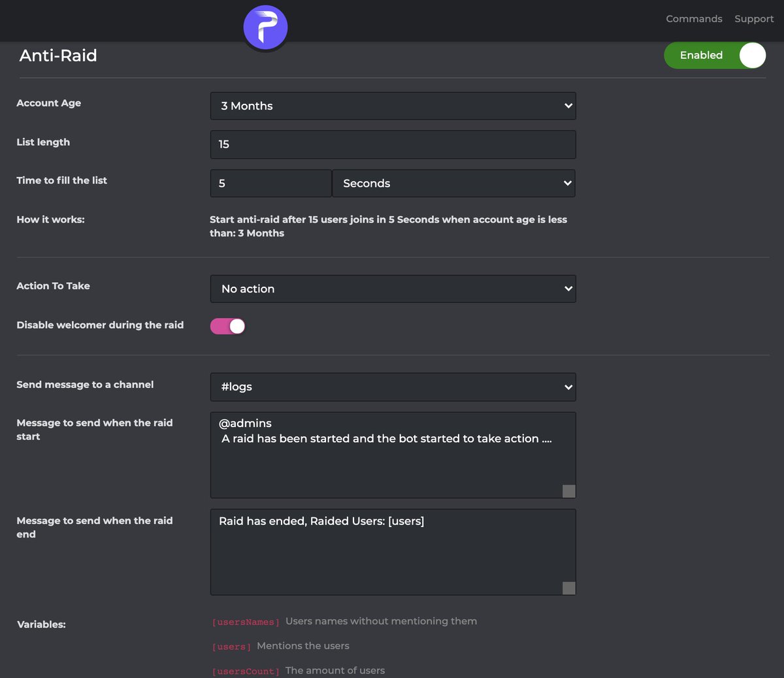
Task: Open the Seconds time unit dropdown
Action: tap(453, 184)
